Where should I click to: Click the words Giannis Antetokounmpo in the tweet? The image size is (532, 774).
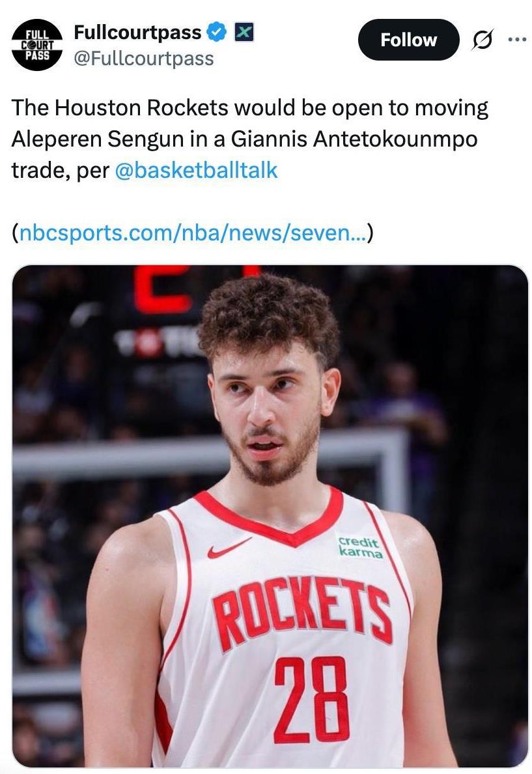[354, 139]
